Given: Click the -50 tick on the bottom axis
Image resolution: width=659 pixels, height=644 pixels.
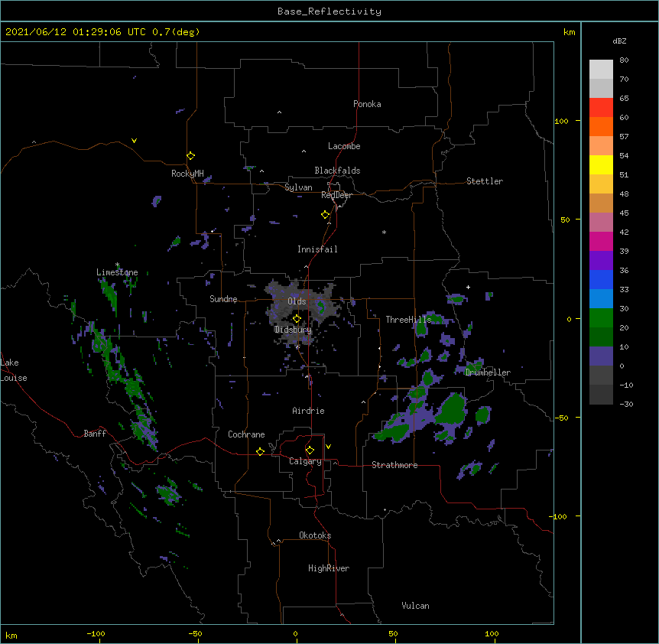Looking at the screenshot, I should click(x=195, y=633).
